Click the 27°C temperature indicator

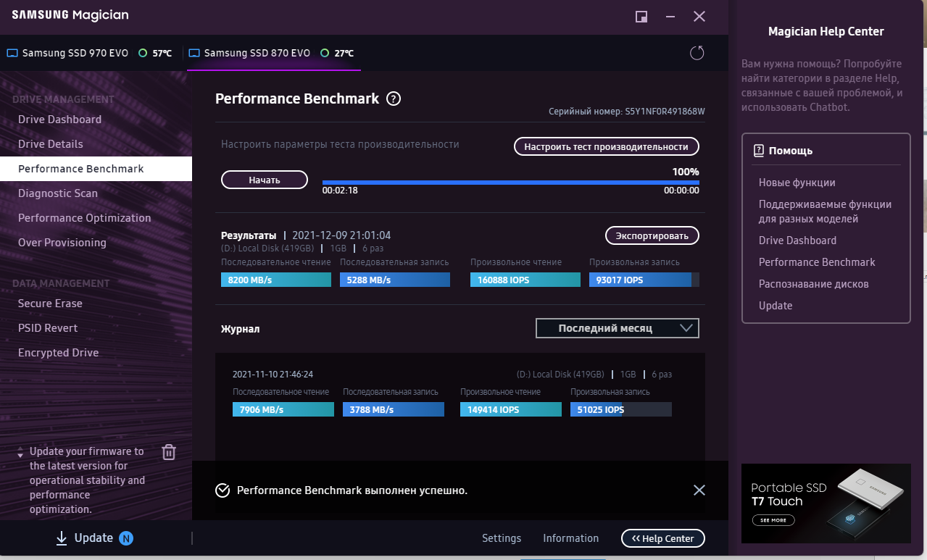(x=337, y=54)
